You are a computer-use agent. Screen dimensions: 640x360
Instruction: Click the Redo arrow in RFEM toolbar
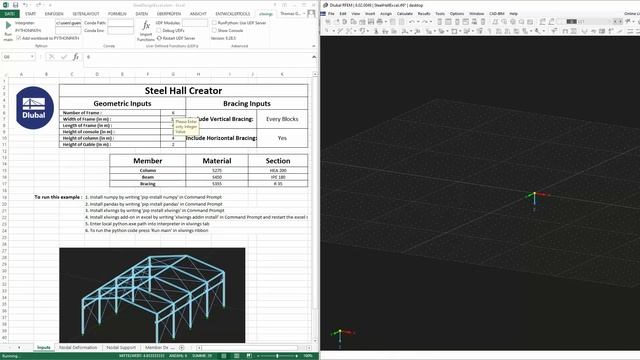pyautogui.click(x=425, y=22)
